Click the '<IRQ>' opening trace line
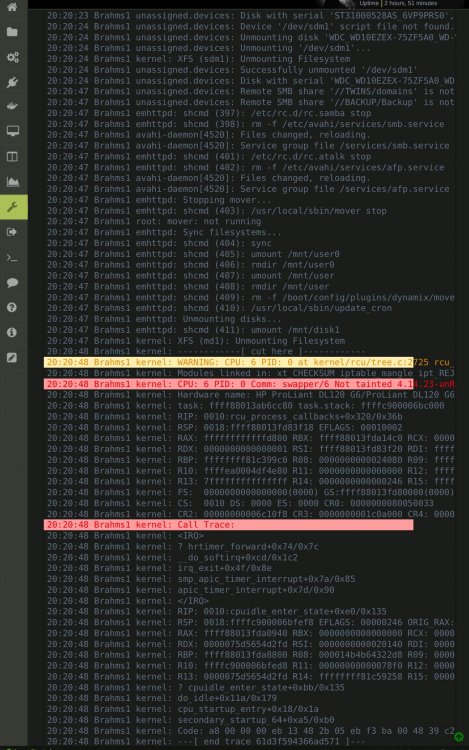This screenshot has width=469, height=750. pos(125,536)
